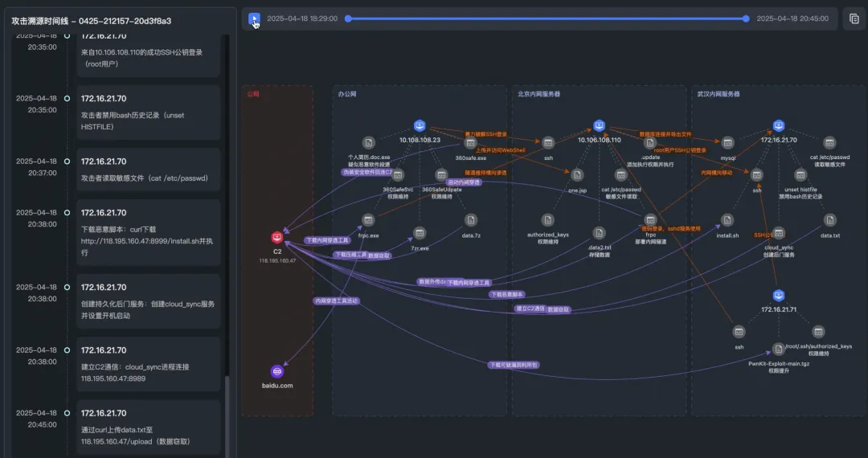Click the 下载恶意脚本 edge label

pos(506,294)
